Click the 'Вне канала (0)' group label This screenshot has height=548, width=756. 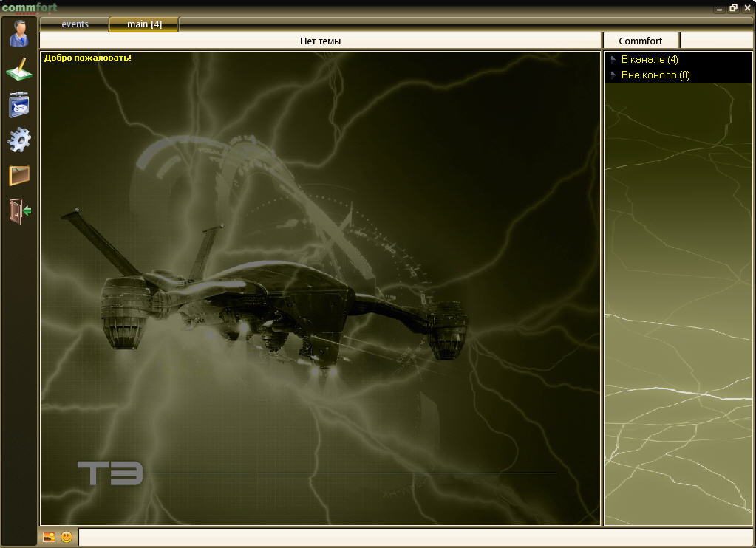pyautogui.click(x=655, y=75)
